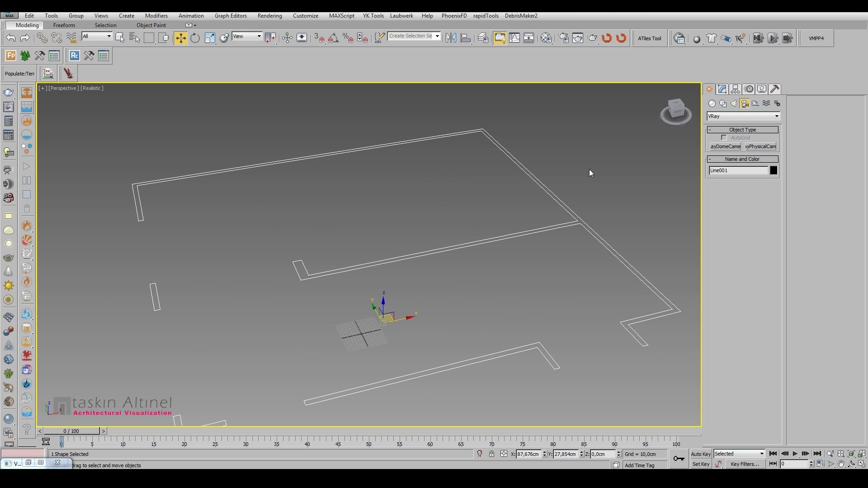
Task: Open the Create Selection Set dropdown
Action: [414, 37]
